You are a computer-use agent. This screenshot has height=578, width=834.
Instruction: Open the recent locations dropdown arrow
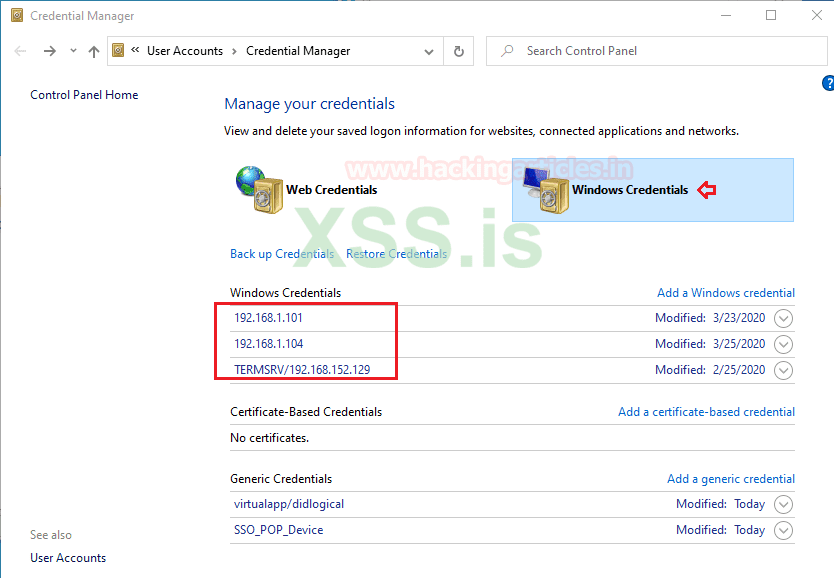(73, 51)
